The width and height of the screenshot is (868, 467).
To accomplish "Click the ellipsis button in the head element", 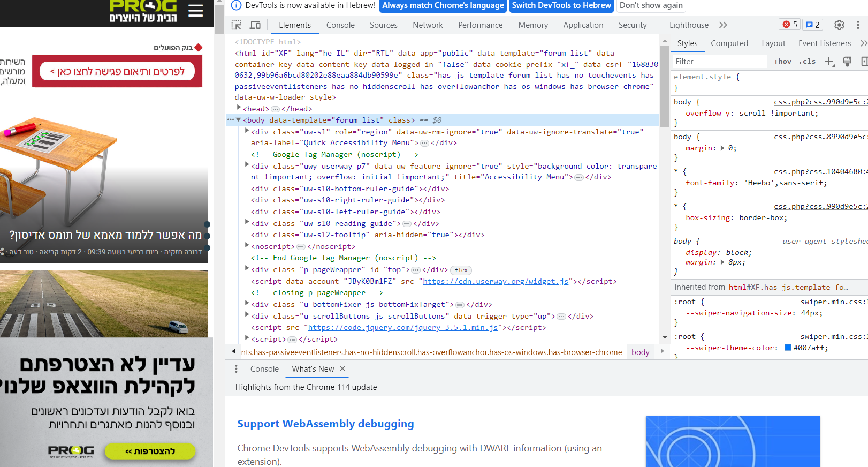I will pyautogui.click(x=276, y=109).
